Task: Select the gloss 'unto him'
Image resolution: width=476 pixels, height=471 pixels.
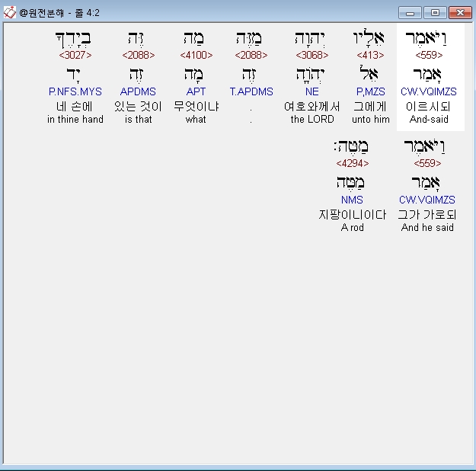Action: click(x=371, y=119)
